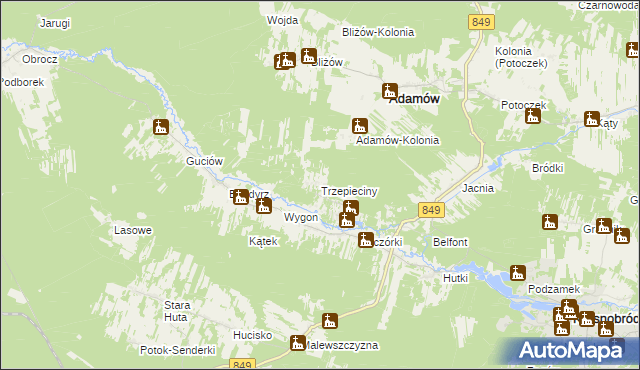The width and height of the screenshot is (640, 370).
Task: Click the Bródki label
Action: click(x=548, y=168)
